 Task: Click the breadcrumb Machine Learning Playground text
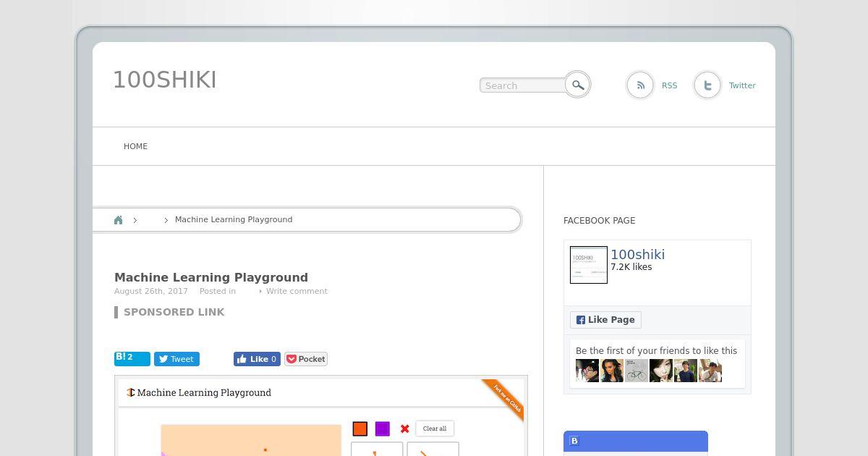(x=234, y=219)
